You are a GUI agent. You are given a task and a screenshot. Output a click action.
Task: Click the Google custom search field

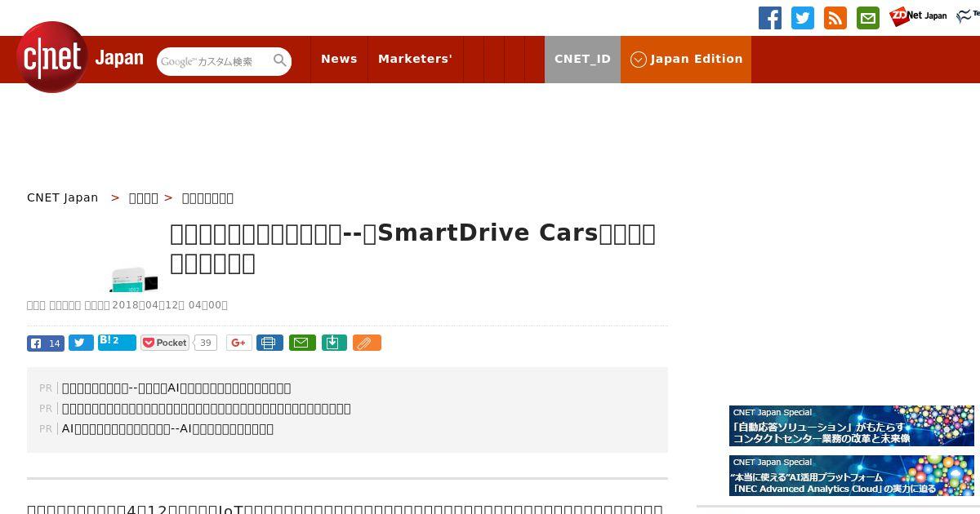click(x=214, y=61)
